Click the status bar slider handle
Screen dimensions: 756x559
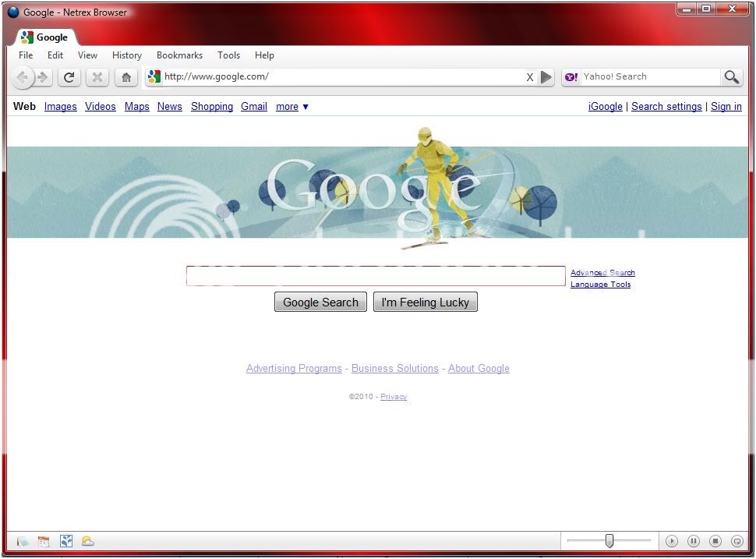tap(609, 540)
